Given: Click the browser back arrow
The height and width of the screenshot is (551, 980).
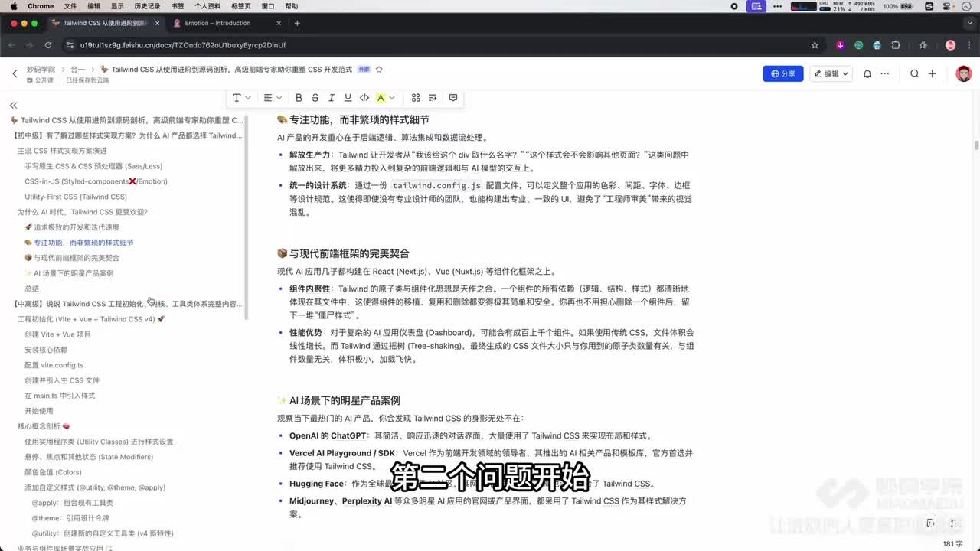Looking at the screenshot, I should click(x=11, y=45).
